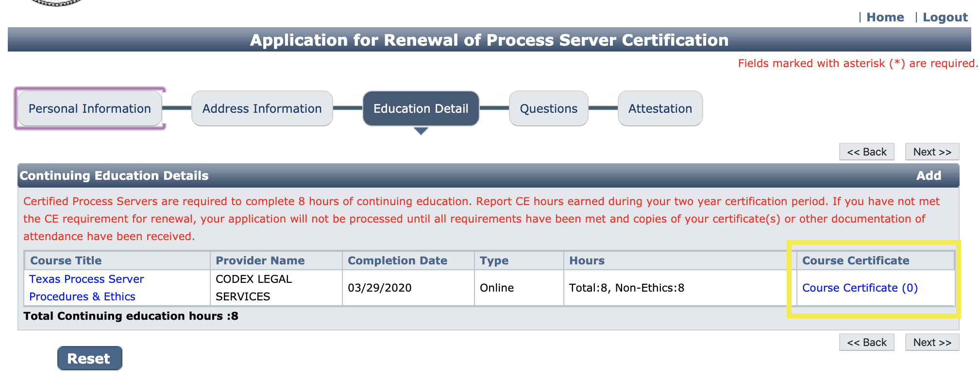Click bottom Next >> button
Viewport: 980px width, 382px height.
tap(932, 342)
